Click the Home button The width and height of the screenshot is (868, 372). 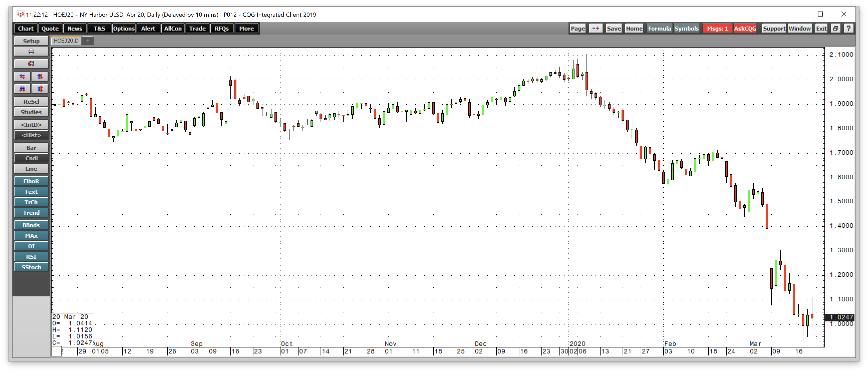(634, 28)
